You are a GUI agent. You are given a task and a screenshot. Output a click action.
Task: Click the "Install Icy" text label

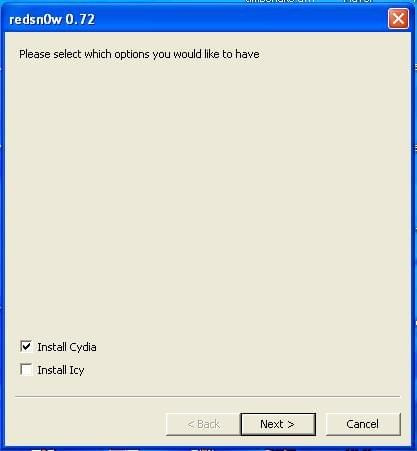[x=61, y=370]
